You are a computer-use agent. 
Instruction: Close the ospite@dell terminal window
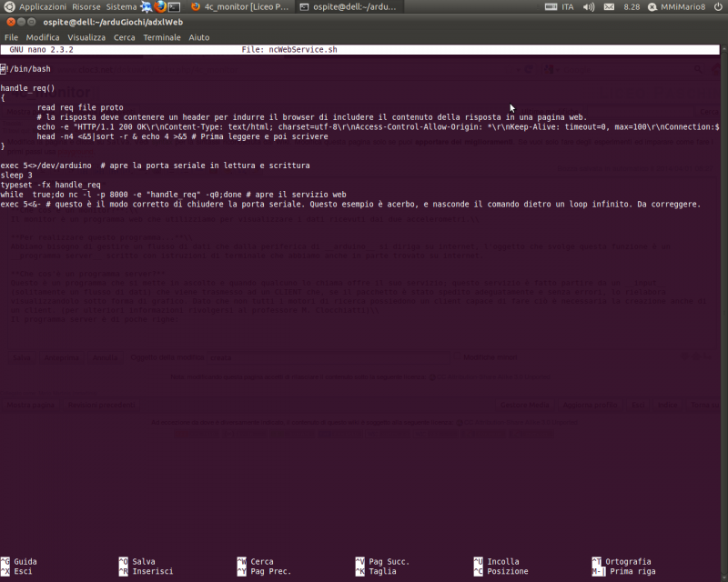click(x=10, y=22)
